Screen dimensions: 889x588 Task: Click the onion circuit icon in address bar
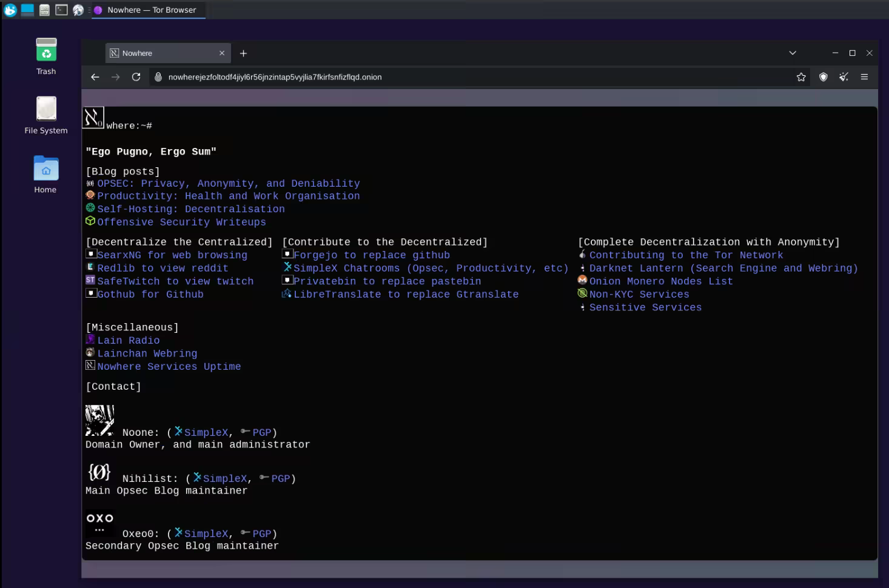pos(158,77)
